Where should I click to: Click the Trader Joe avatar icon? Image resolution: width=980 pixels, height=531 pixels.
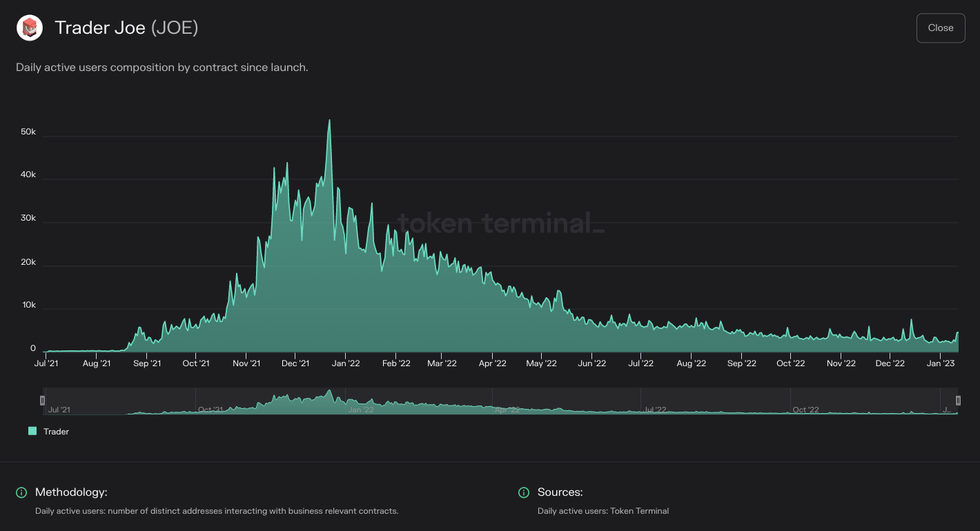coord(28,28)
